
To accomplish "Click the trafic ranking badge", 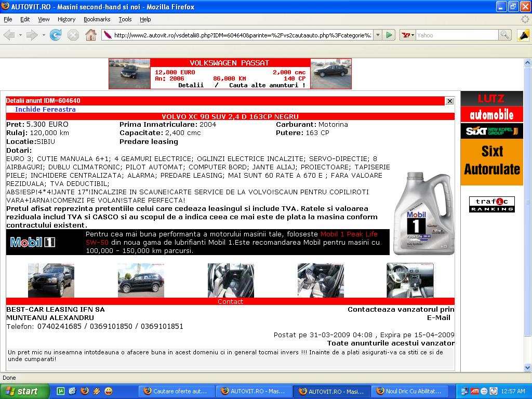I will [492, 204].
